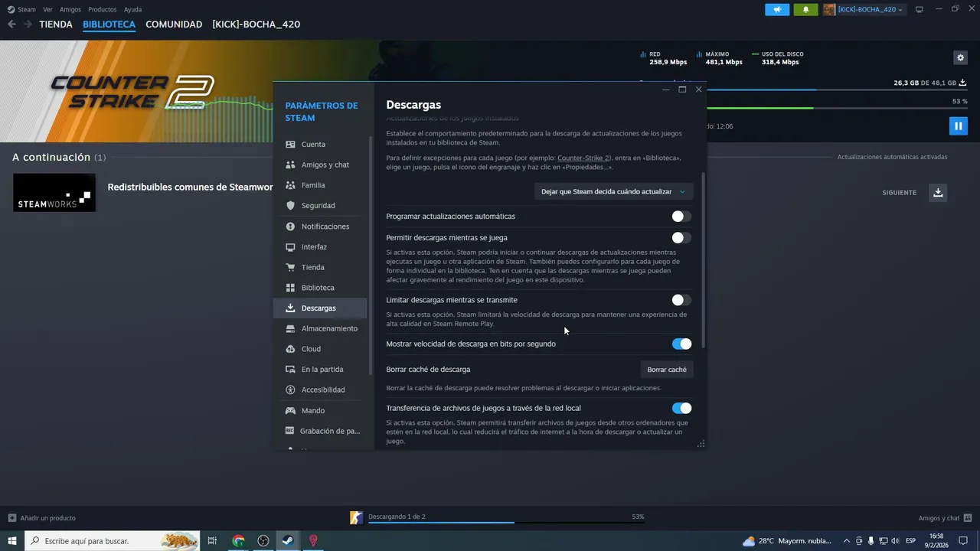Show hidden system tray icons
This screenshot has height=551, width=980.
[846, 541]
